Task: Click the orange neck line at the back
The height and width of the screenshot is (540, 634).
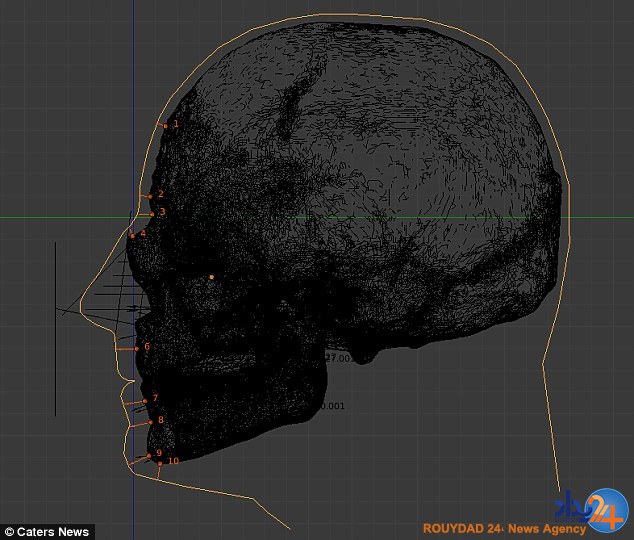Action: click(552, 420)
